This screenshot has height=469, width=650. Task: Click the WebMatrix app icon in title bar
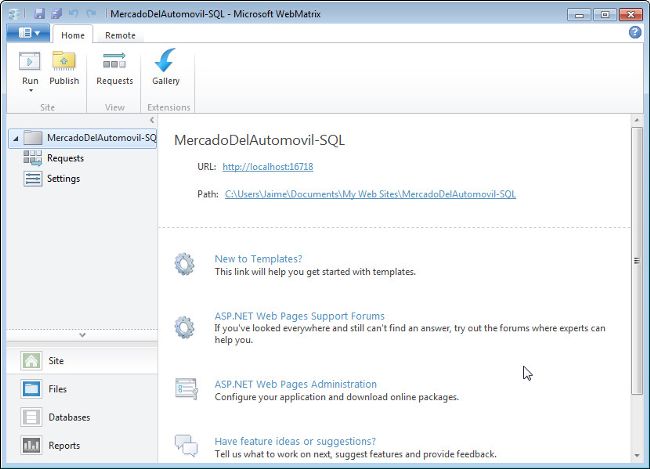click(15, 14)
